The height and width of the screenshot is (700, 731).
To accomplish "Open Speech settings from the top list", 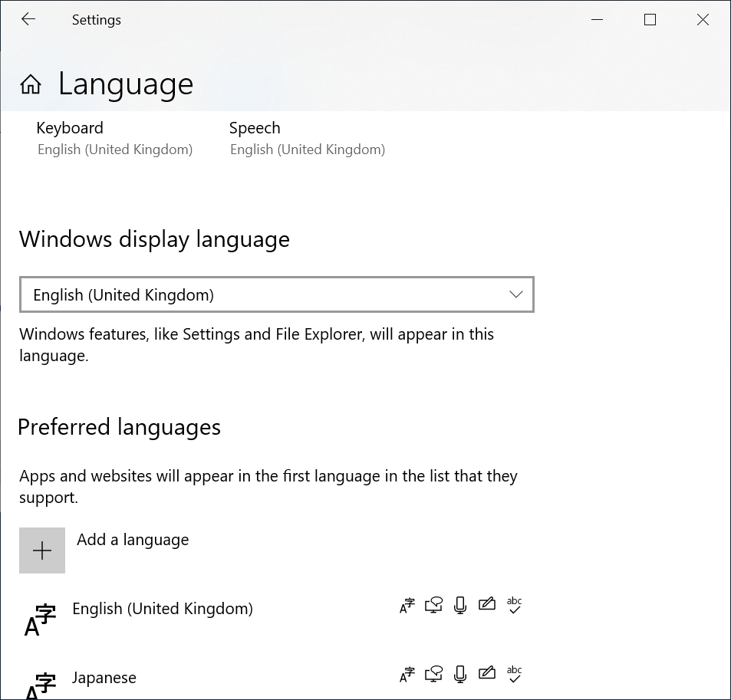I will 307,138.
